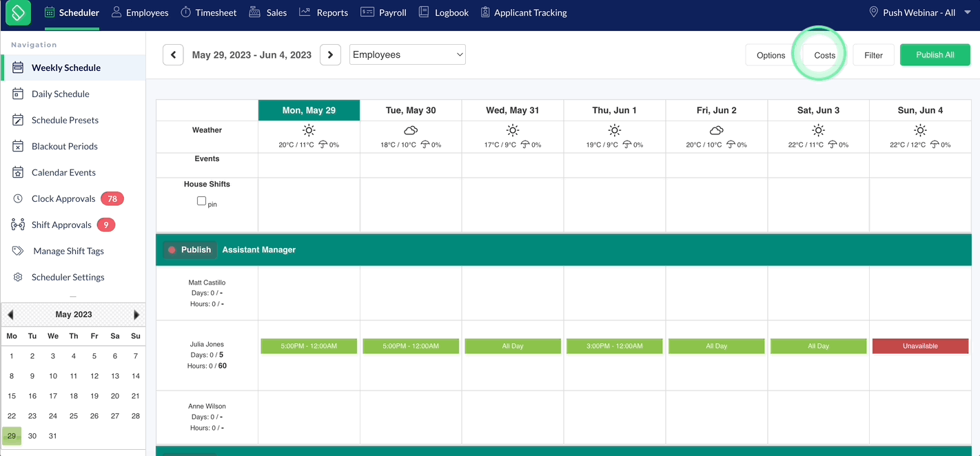Click the Assistant Manager section title
Screen dimensions: 980x456
tap(259, 250)
